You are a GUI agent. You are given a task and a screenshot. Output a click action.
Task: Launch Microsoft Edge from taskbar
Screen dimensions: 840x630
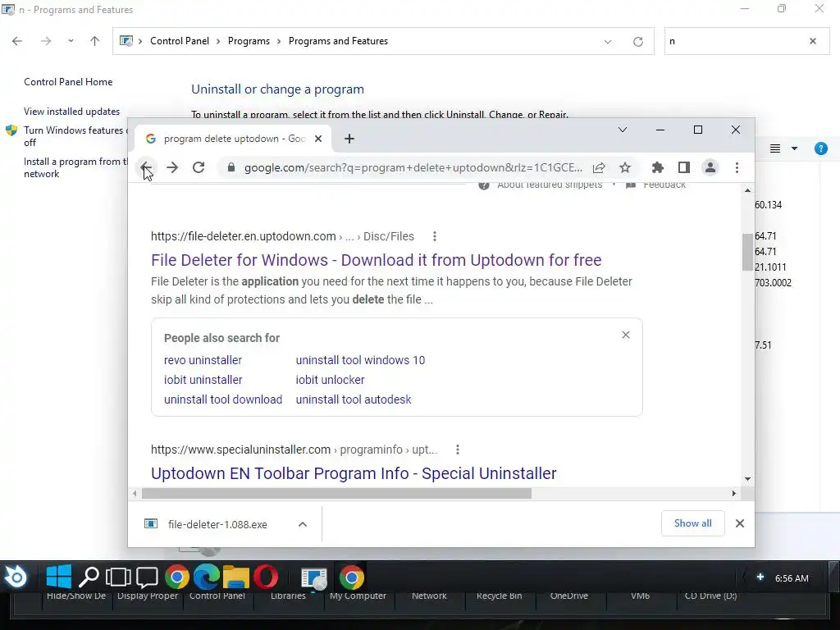click(x=206, y=577)
